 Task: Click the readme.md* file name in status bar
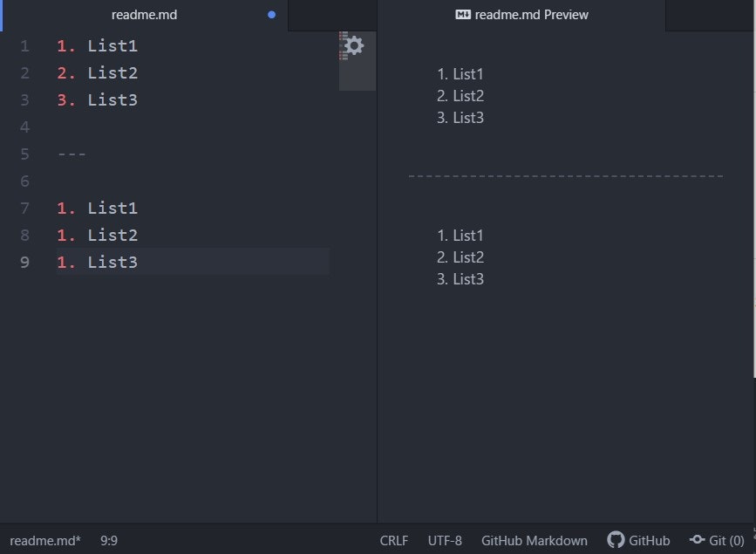44,541
